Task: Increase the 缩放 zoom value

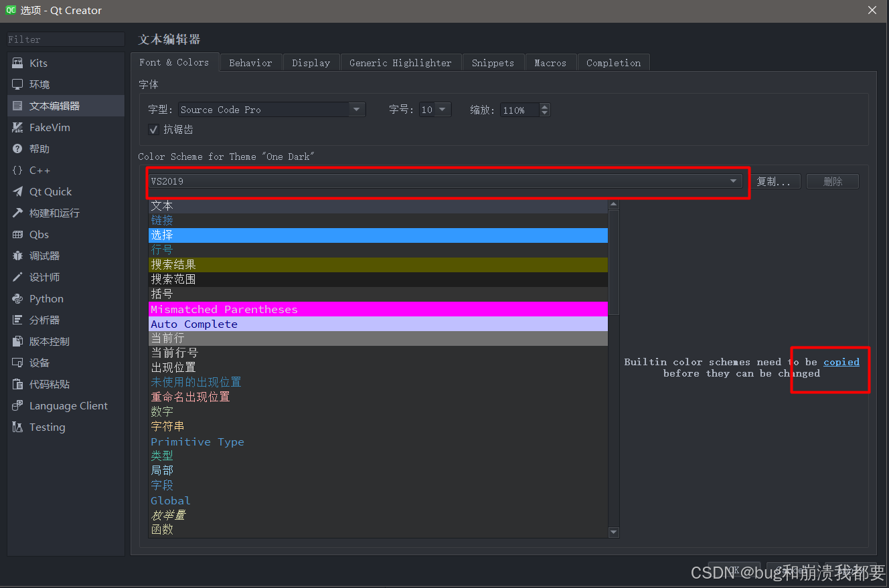Action: [x=544, y=106]
